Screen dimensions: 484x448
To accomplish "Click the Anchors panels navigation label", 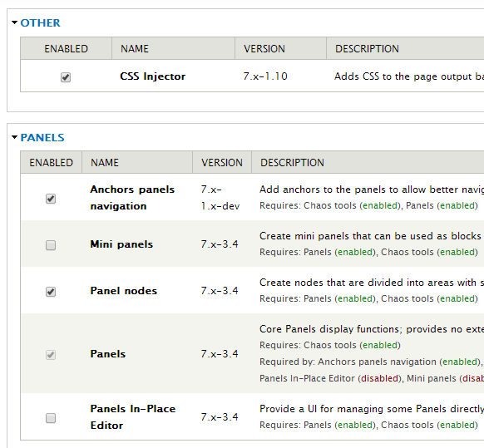I will [132, 198].
